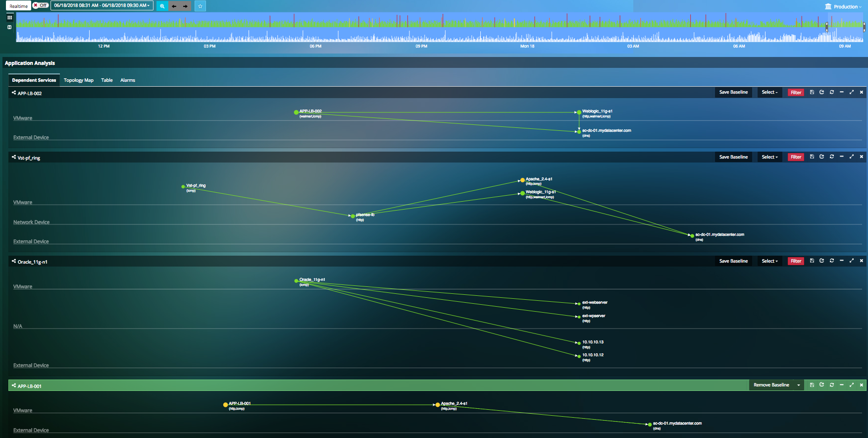The image size is (868, 438).
Task: Open Select dropdown in Vst-pf_ring panel
Action: 769,157
